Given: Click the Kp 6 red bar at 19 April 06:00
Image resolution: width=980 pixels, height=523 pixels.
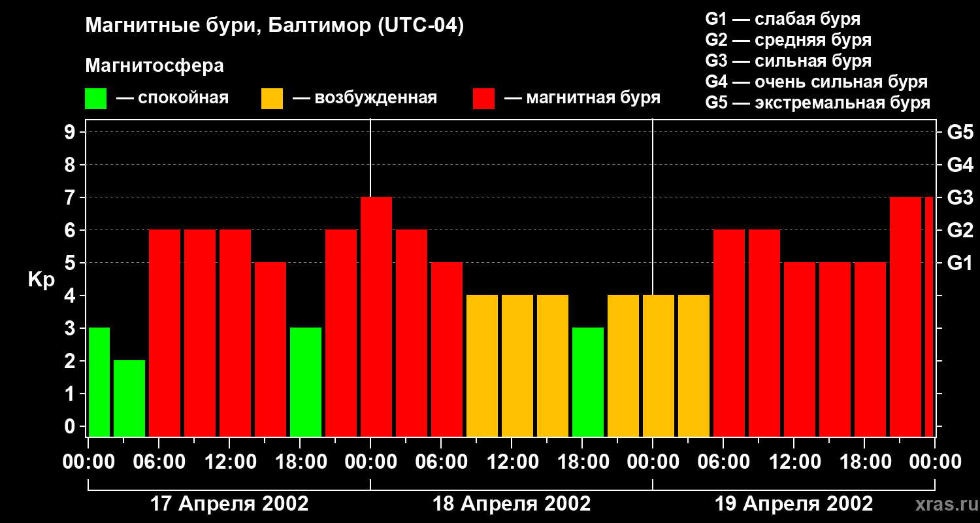Looking at the screenshot, I should 729,333.
